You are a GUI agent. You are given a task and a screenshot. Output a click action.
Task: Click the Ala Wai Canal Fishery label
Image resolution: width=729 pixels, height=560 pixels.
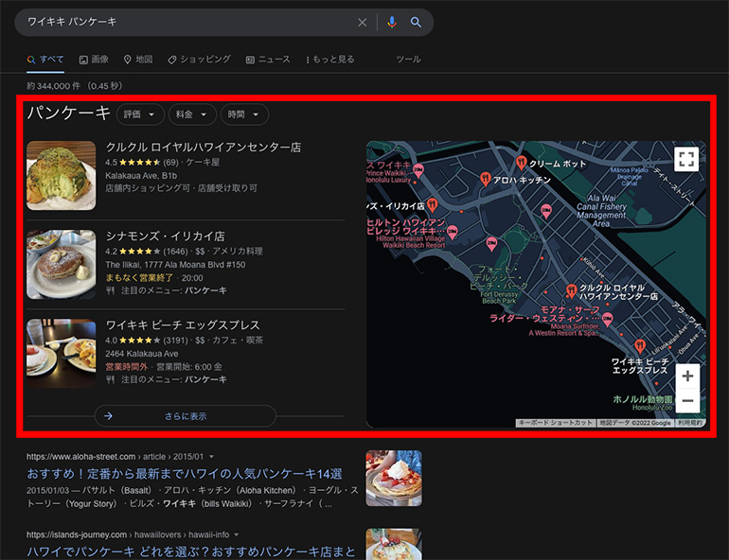point(601,211)
